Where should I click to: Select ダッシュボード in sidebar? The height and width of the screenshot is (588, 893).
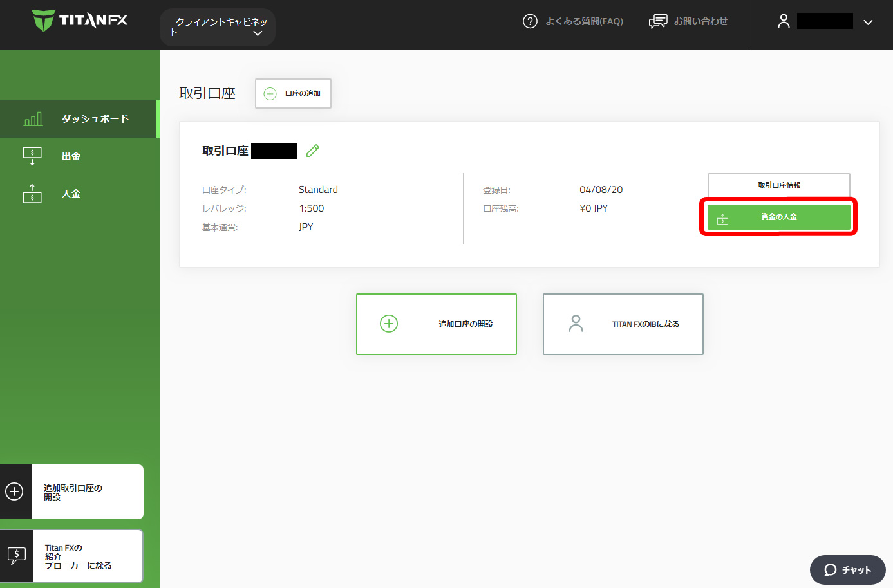[x=79, y=119]
